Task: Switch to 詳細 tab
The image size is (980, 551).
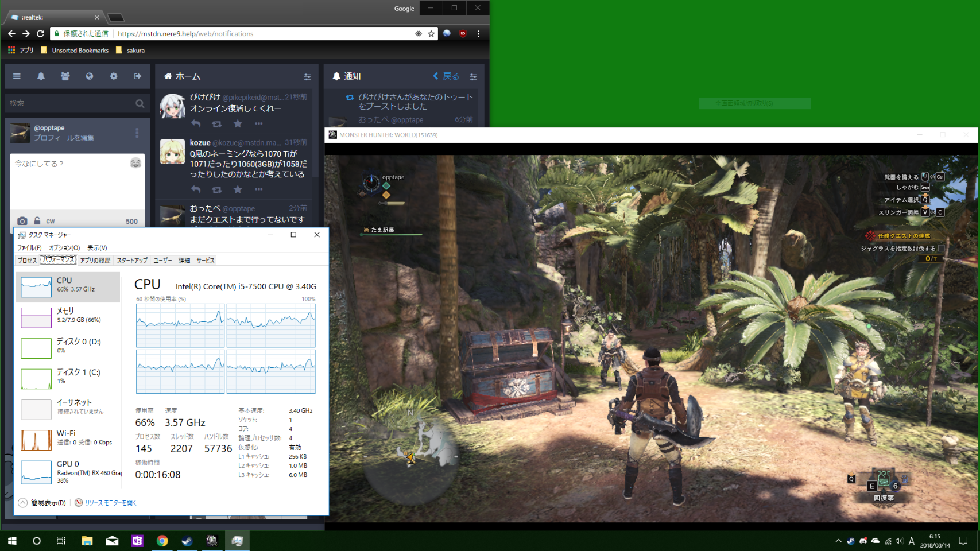Action: (x=184, y=261)
